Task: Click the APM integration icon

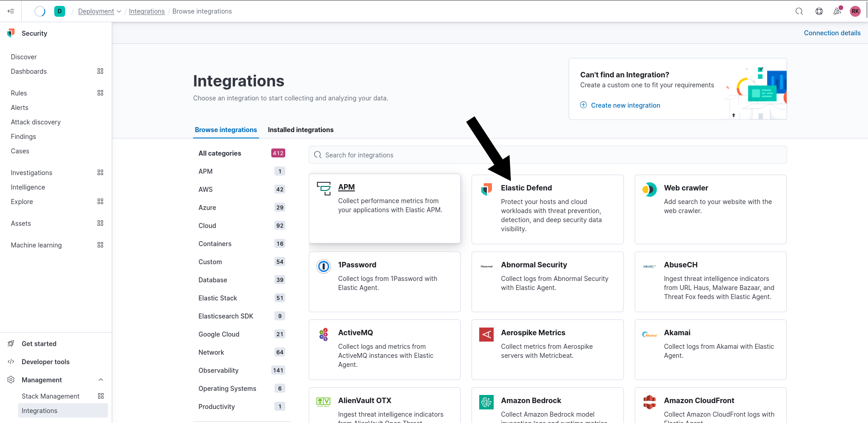Action: point(324,188)
